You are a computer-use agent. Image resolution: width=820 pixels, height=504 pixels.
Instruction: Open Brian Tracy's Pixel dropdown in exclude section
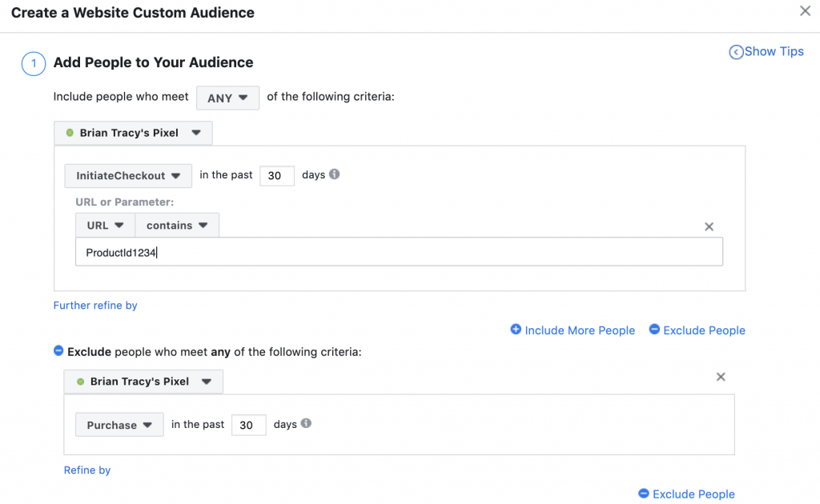coord(143,382)
